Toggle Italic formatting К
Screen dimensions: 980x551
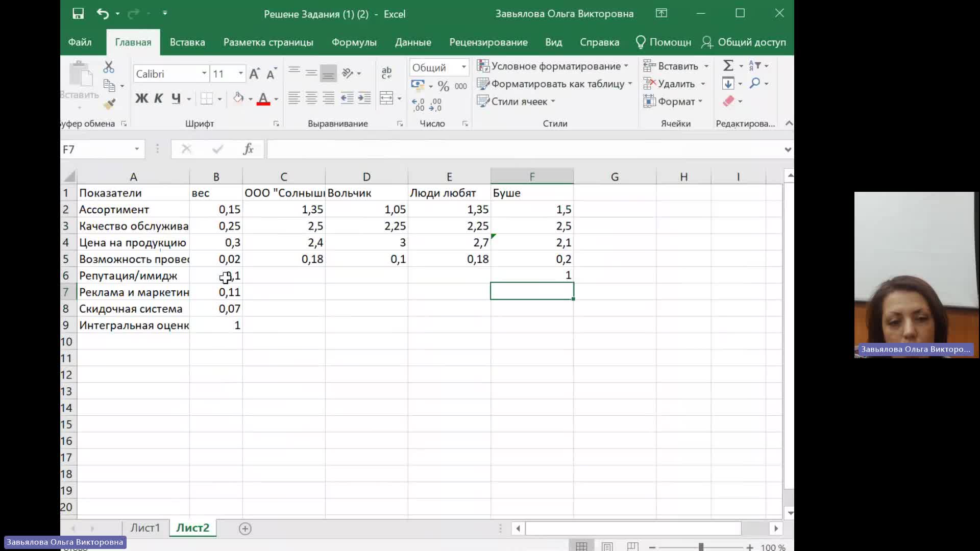point(159,98)
